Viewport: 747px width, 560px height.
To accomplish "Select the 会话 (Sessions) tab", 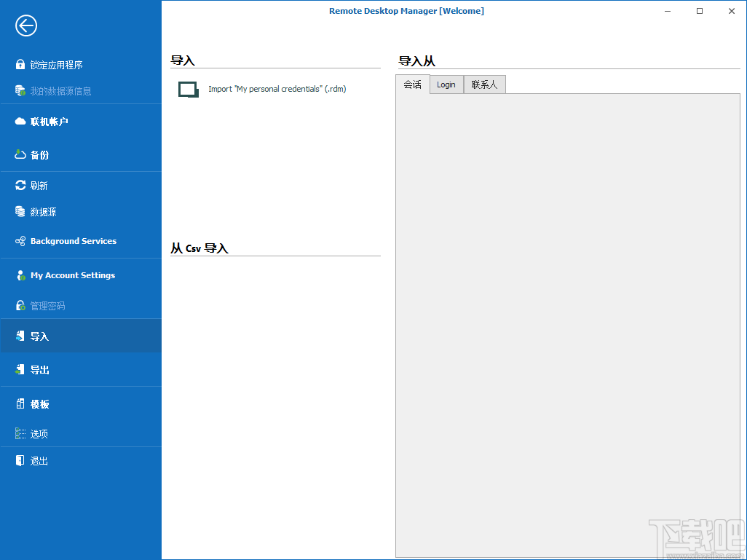I will pos(412,84).
